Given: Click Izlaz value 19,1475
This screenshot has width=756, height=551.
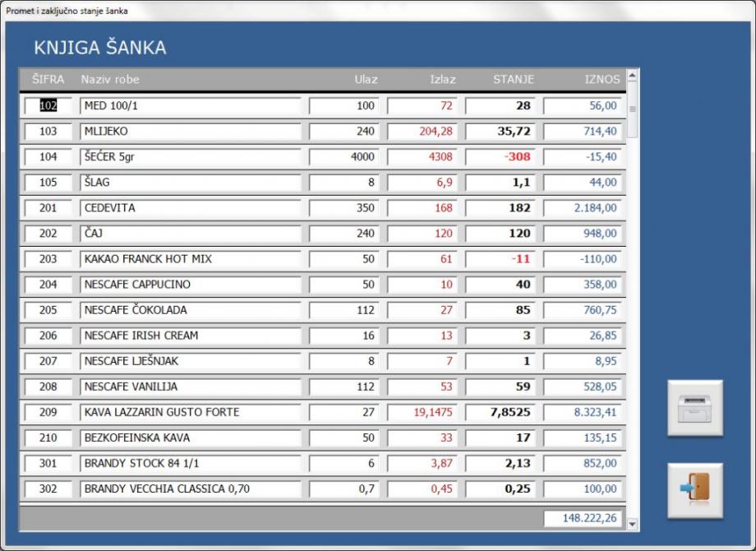Looking at the screenshot, I should coord(422,413).
